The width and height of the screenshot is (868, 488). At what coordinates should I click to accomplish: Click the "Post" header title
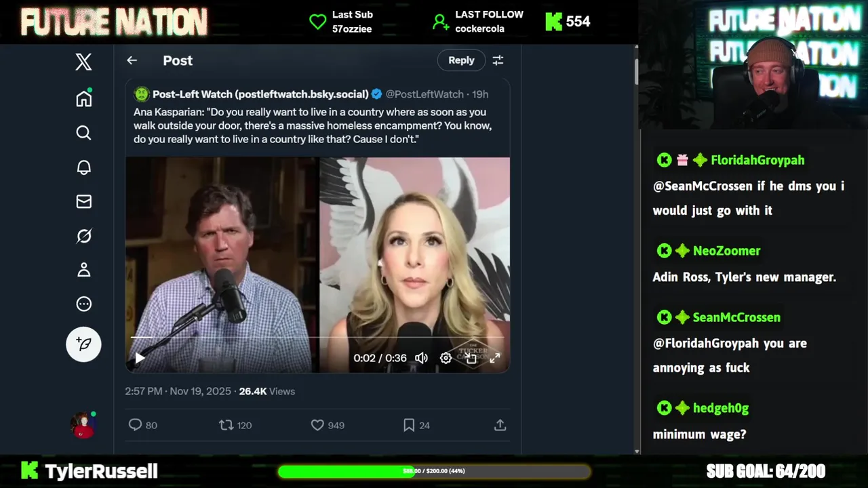click(178, 60)
